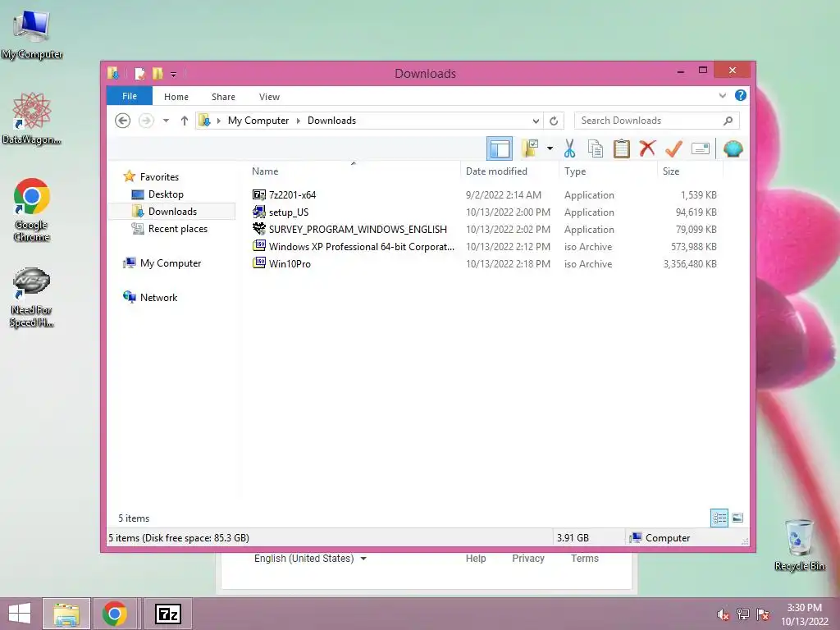Click the Rename card icon
This screenshot has height=630, width=840.
coord(701,148)
